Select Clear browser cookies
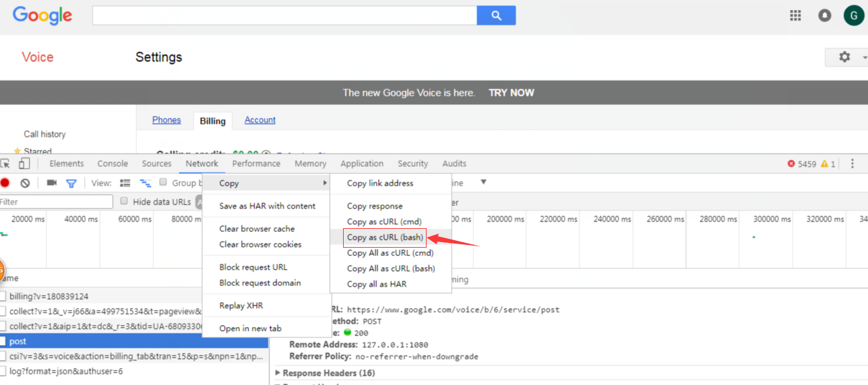 tap(260, 244)
